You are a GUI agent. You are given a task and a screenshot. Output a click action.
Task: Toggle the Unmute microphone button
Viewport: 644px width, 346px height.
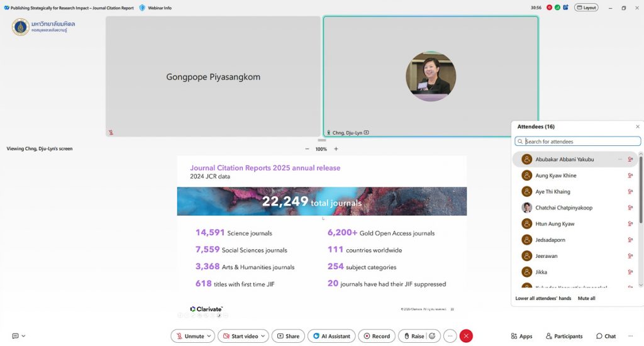191,336
